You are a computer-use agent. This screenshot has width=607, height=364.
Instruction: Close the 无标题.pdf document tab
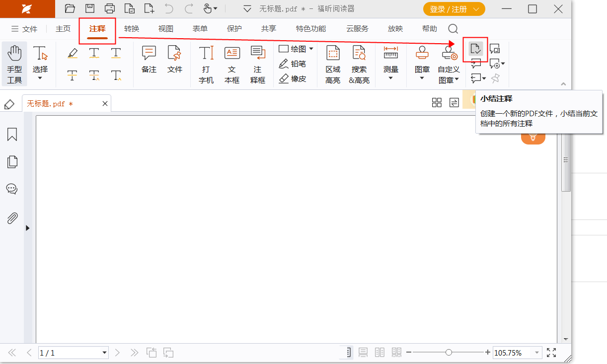tap(105, 103)
